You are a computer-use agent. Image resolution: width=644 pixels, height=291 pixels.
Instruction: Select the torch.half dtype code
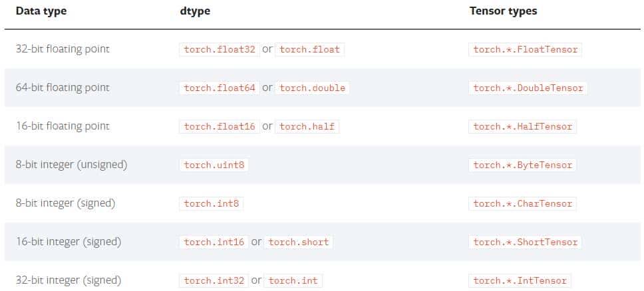coord(307,126)
